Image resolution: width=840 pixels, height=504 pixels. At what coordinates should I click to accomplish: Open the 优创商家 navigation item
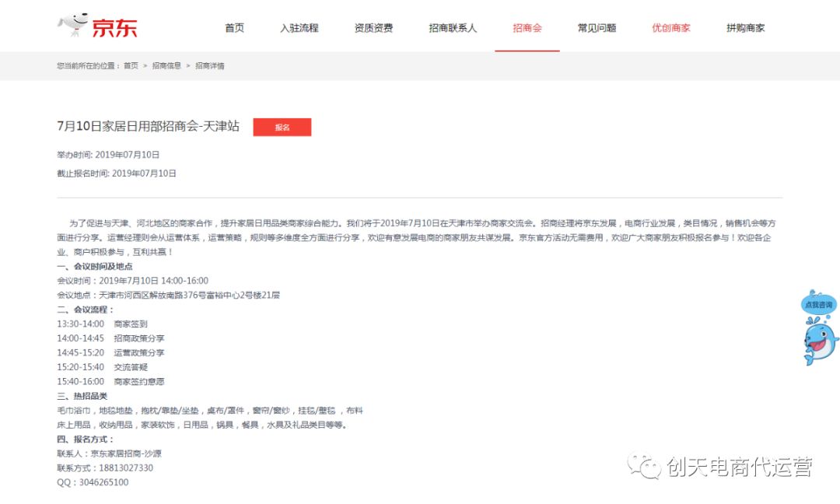click(671, 28)
